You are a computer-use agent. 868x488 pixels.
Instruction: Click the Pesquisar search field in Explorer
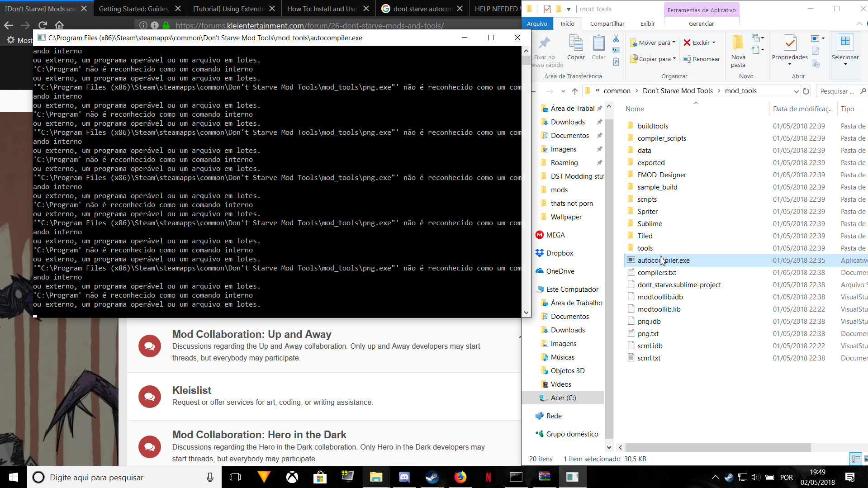point(837,91)
